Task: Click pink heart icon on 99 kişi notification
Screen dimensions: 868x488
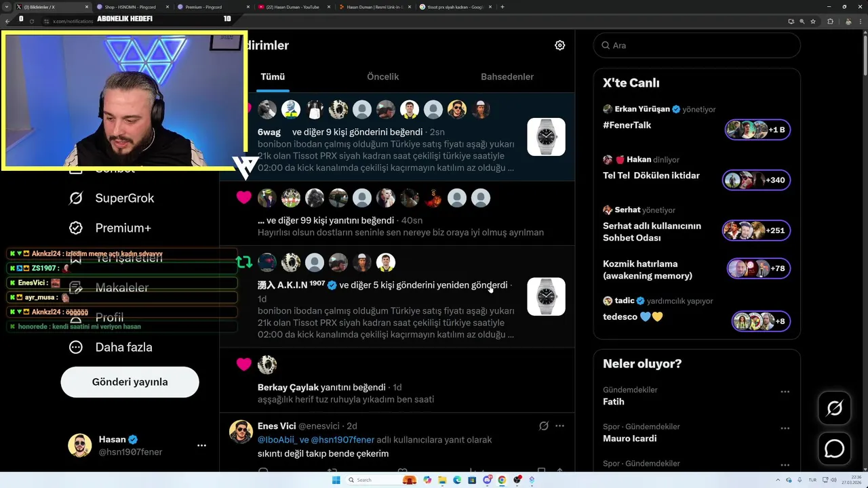Action: (244, 198)
